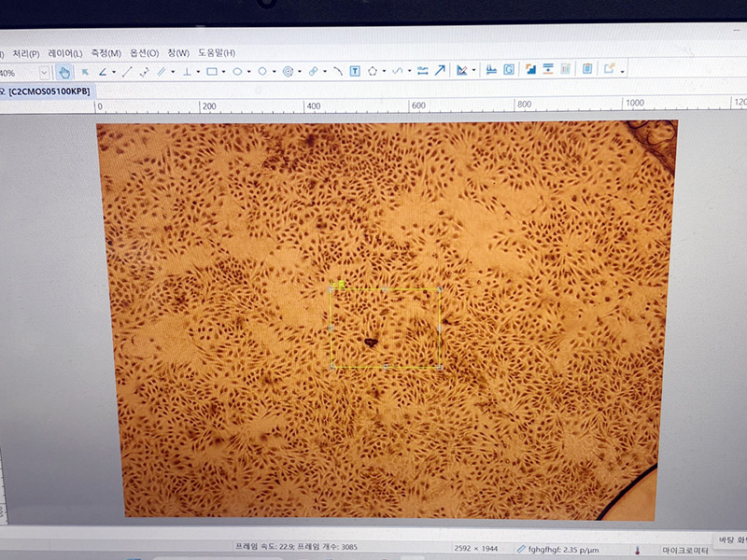Image resolution: width=747 pixels, height=560 pixels.
Task: Open the 측정(M) menu
Action: coord(106,53)
